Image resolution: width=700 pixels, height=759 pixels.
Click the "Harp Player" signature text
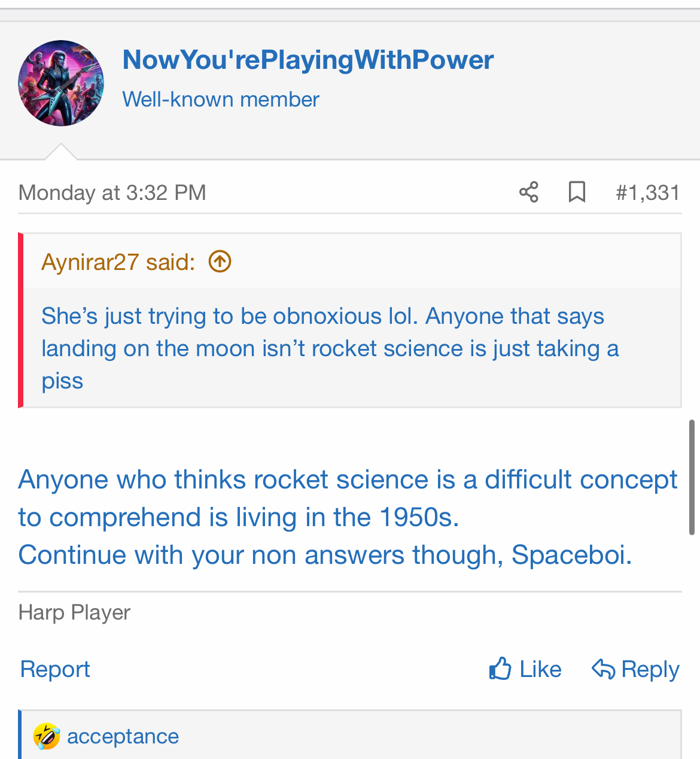coord(74,612)
